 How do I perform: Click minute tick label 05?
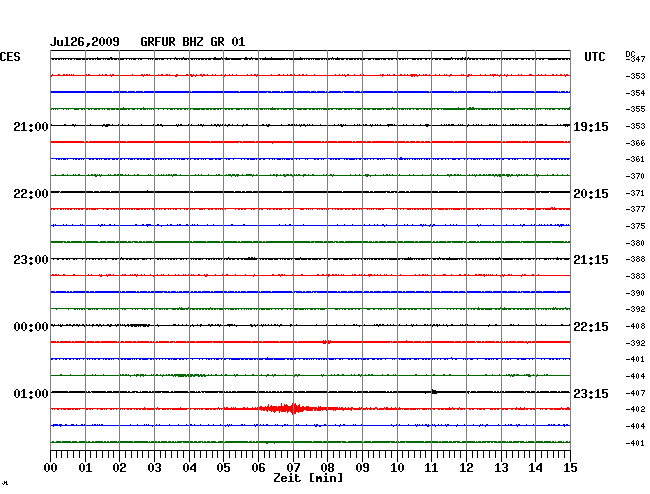click(x=223, y=468)
